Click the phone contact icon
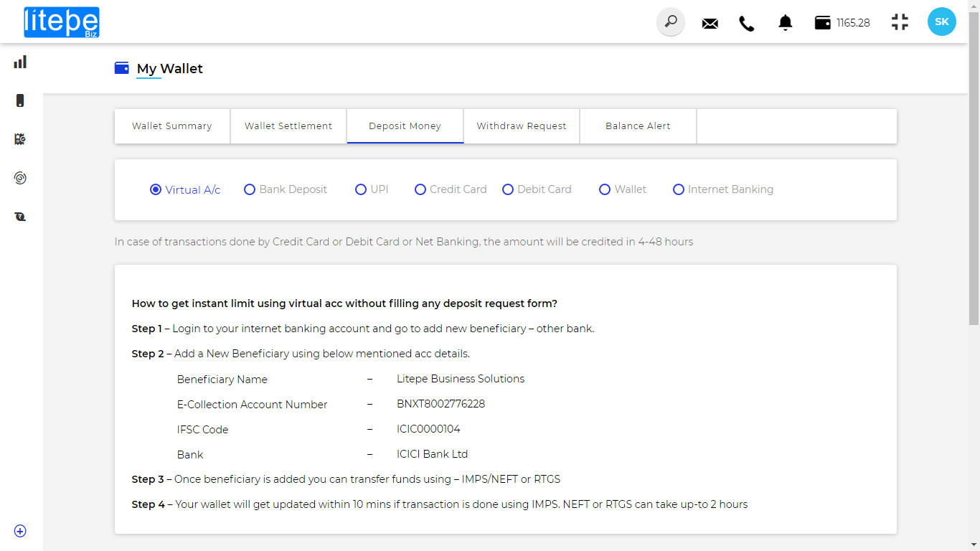Viewport: 980px width, 551px height. (747, 23)
